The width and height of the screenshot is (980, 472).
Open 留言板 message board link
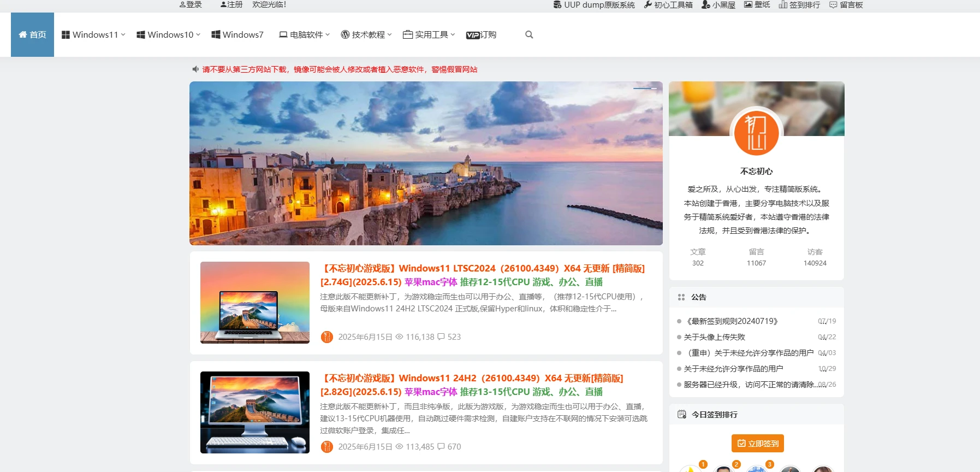(x=846, y=4)
